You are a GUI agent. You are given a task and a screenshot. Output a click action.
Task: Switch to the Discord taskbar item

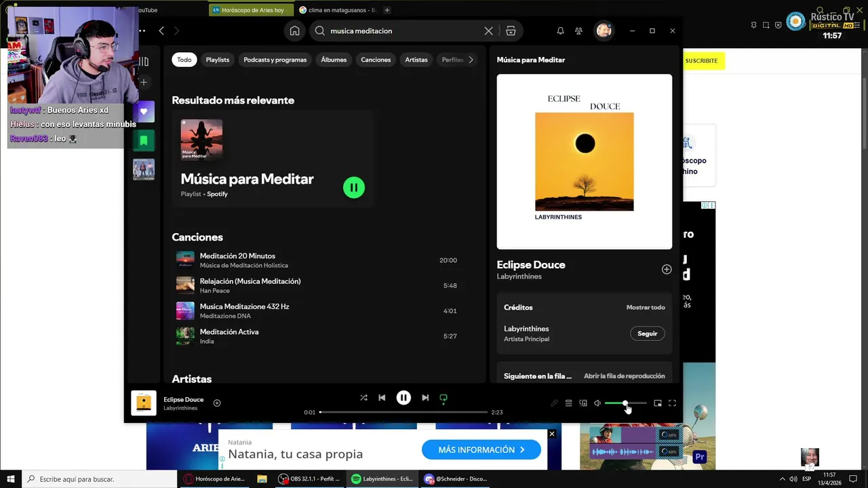(458, 479)
